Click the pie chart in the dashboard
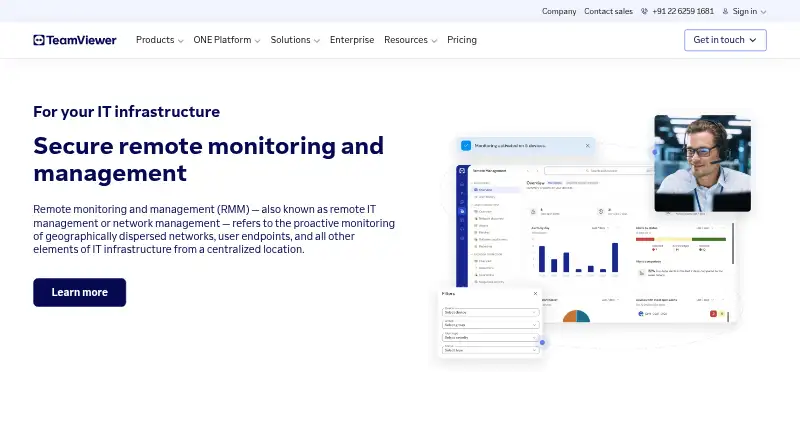The height and width of the screenshot is (440, 800). (x=576, y=316)
